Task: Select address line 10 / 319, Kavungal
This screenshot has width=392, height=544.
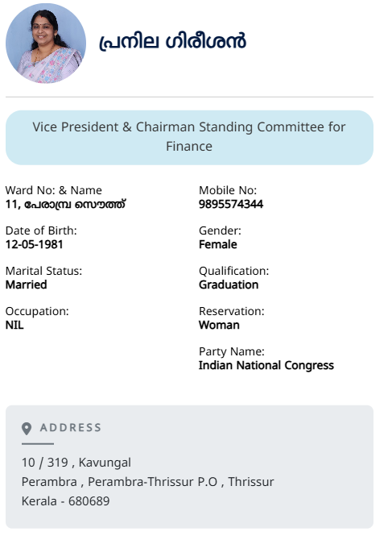Action: (76, 463)
